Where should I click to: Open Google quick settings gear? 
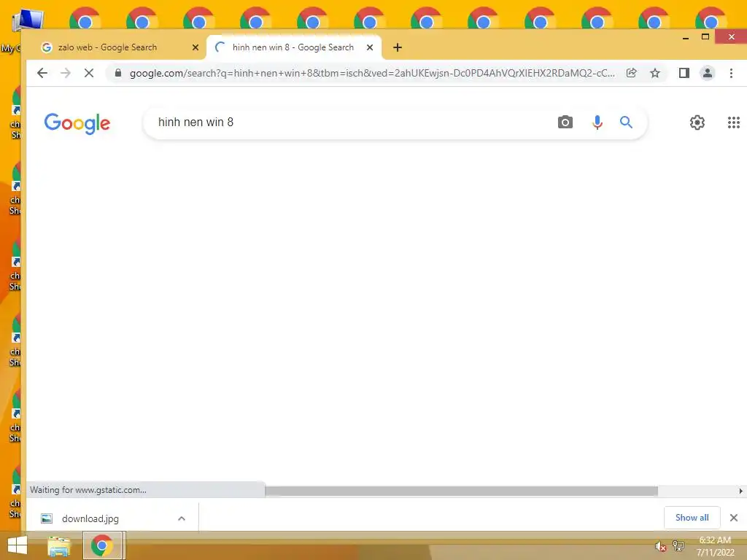[x=697, y=122]
